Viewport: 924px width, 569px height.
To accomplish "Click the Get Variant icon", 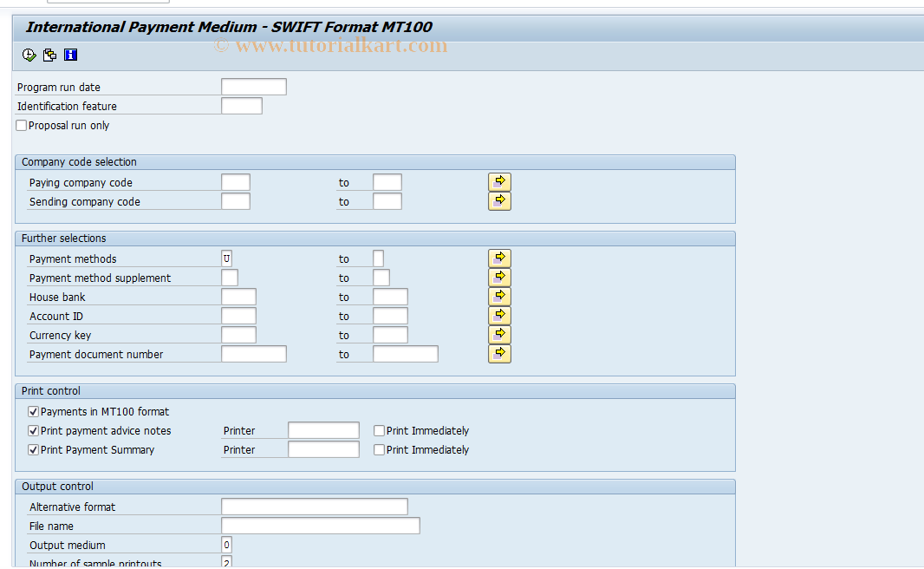I will pos(50,55).
